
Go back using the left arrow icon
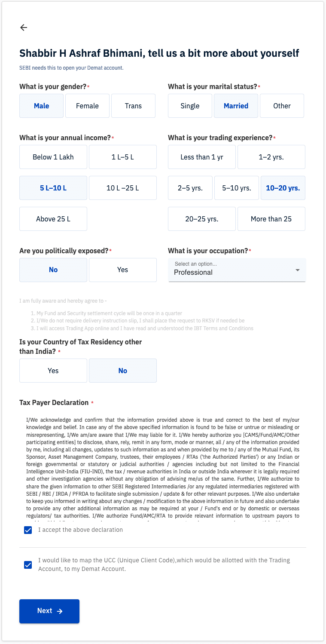(x=24, y=28)
